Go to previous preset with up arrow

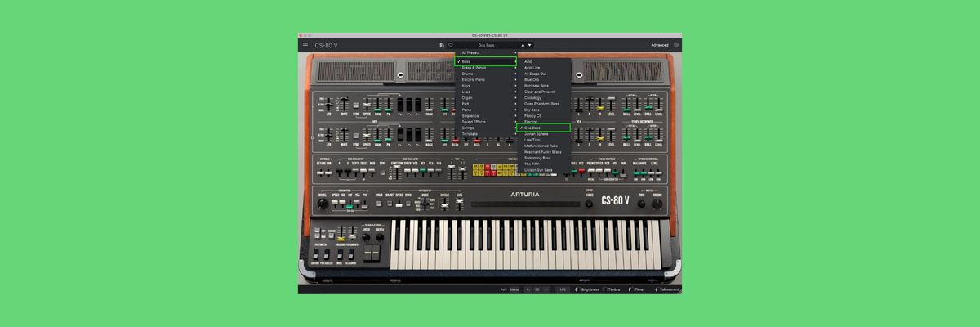point(523,45)
